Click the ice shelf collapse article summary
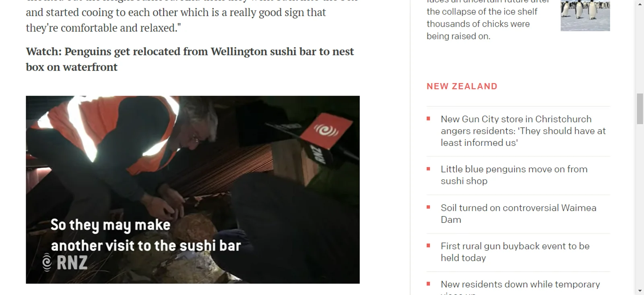Screen dimensions: 644x295 488,20
